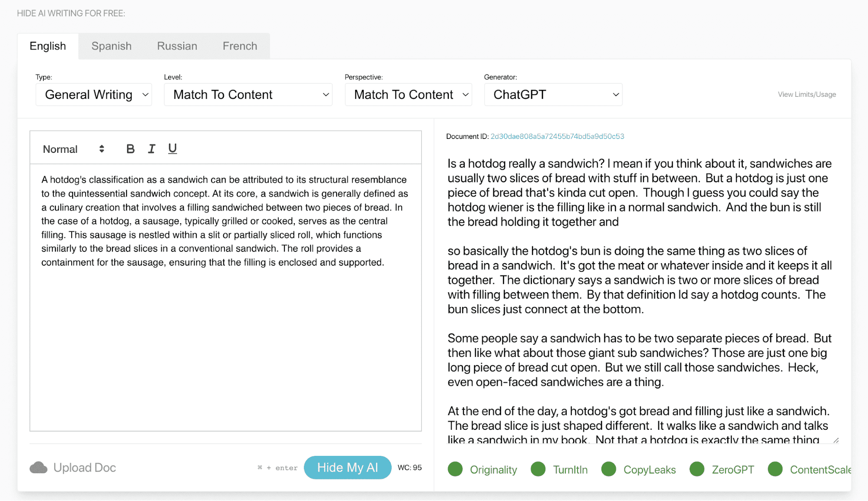Click the green TurnItIn status dot
868x501 pixels.
click(x=538, y=469)
